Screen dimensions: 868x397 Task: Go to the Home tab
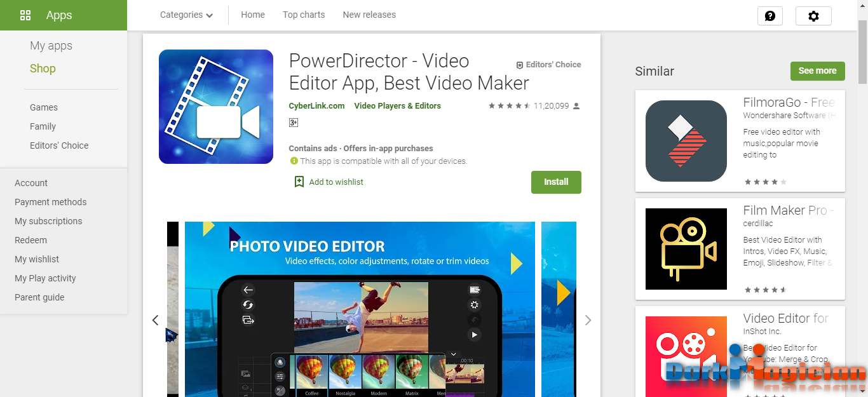pyautogui.click(x=253, y=15)
